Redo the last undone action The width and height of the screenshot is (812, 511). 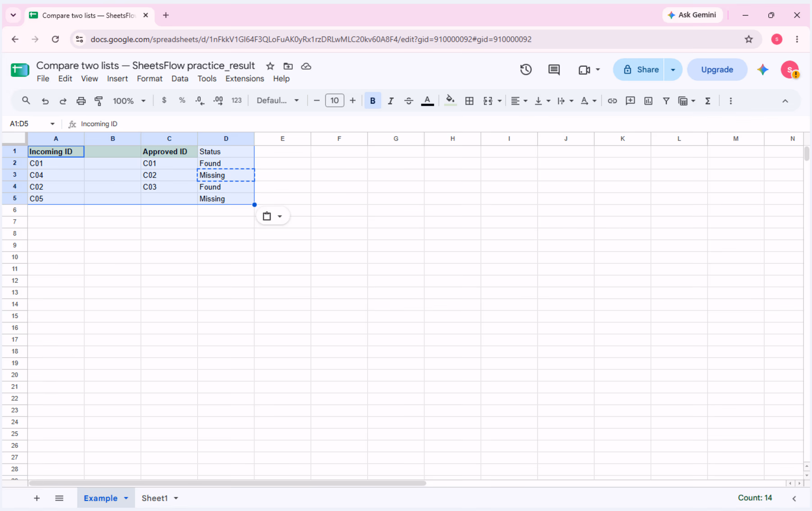63,101
